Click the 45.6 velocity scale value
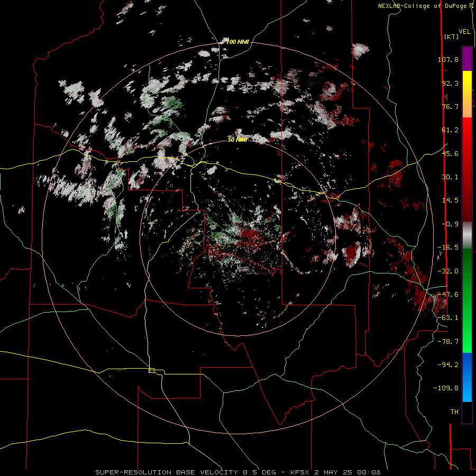 [450, 153]
